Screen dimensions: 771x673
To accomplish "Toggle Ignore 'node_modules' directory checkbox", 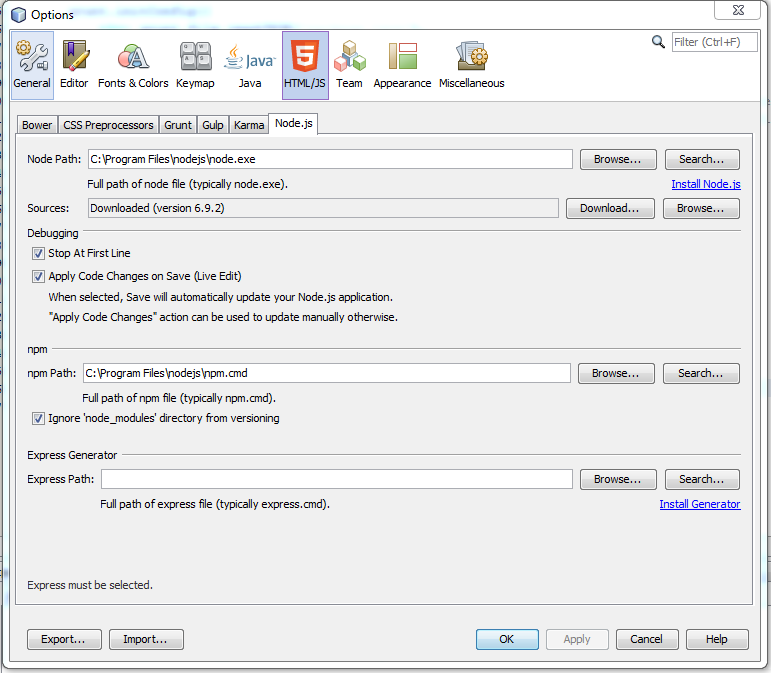I will [38, 419].
